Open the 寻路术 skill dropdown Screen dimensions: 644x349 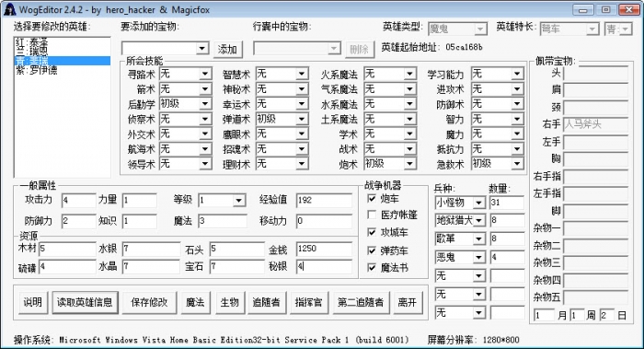(x=205, y=74)
